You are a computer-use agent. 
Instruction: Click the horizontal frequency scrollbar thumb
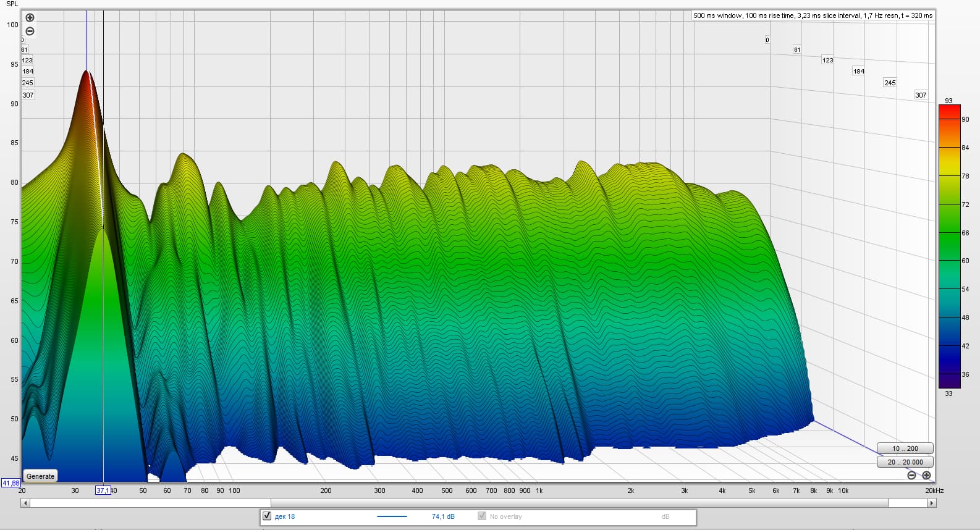pyautogui.click(x=579, y=503)
